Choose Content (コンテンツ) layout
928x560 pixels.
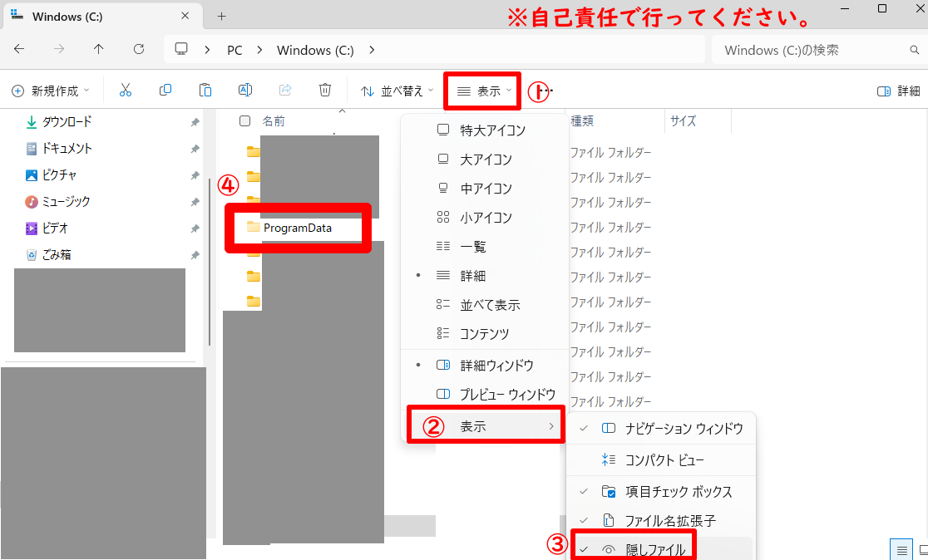pos(484,333)
